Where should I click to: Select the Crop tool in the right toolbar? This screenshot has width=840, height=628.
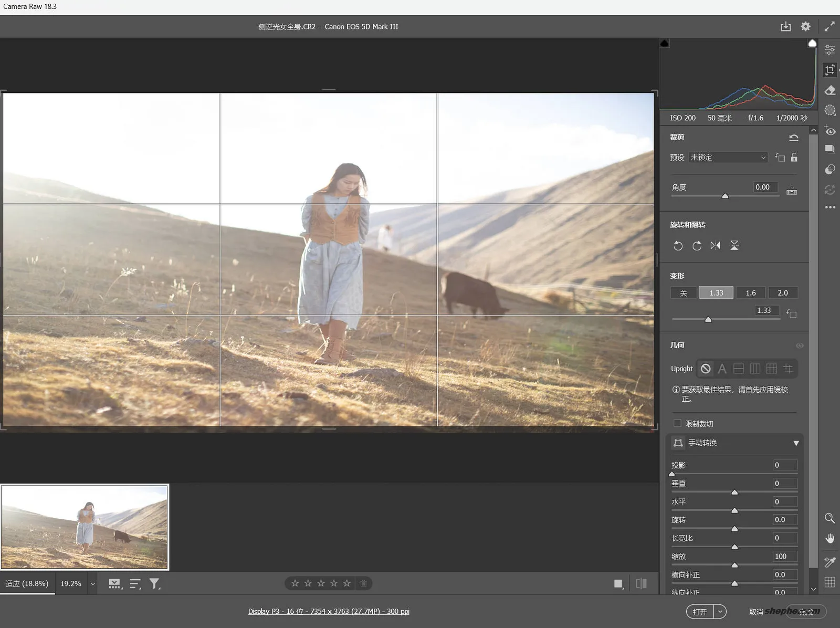[830, 69]
